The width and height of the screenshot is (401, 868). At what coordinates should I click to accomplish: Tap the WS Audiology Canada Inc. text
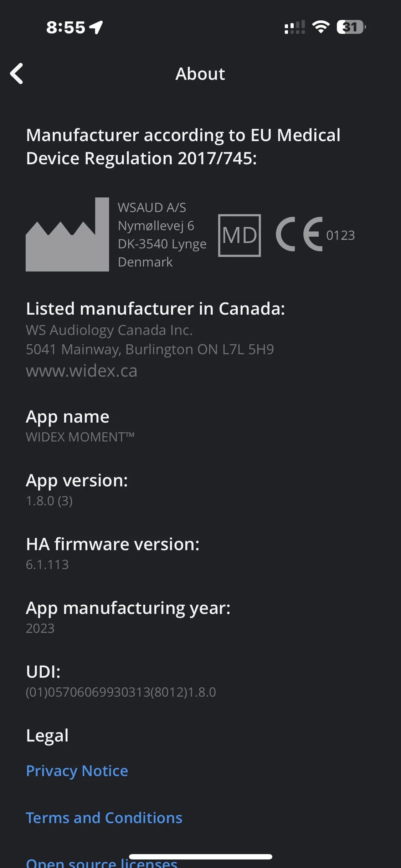point(109,330)
